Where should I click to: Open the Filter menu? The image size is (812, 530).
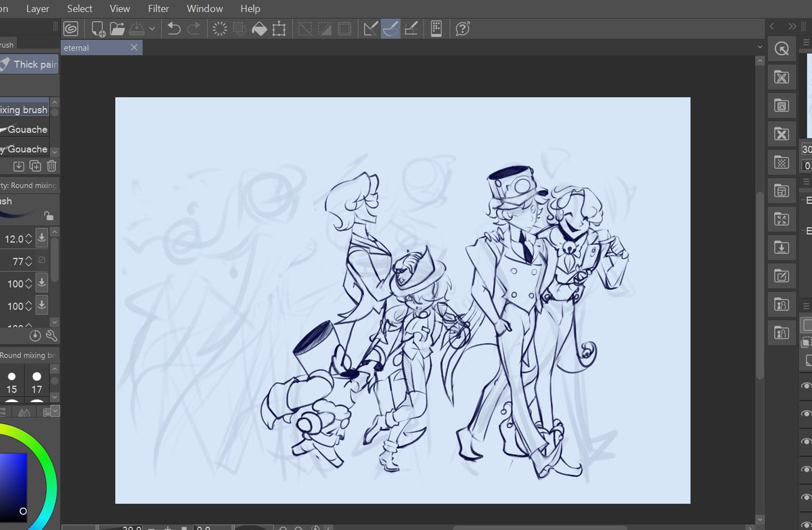coord(158,9)
